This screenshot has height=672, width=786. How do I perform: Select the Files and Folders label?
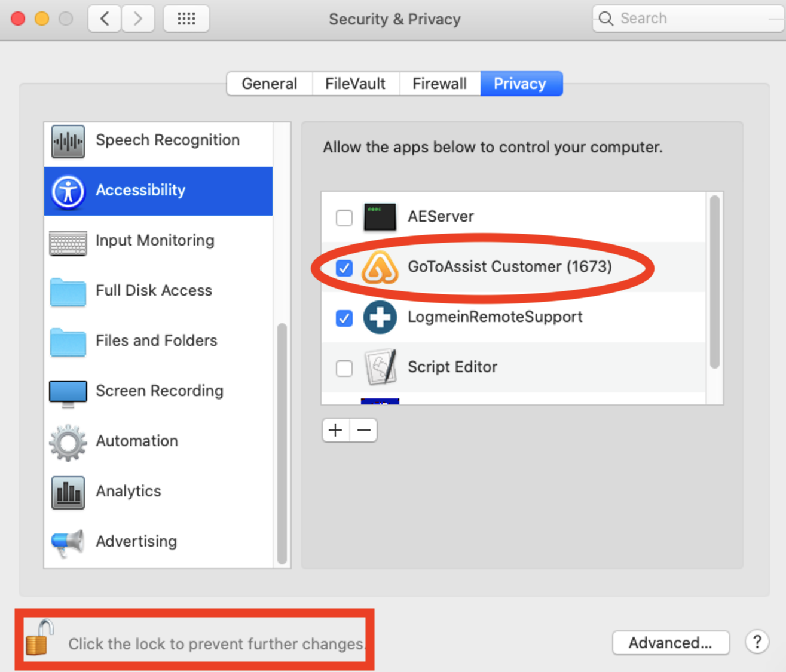point(156,340)
